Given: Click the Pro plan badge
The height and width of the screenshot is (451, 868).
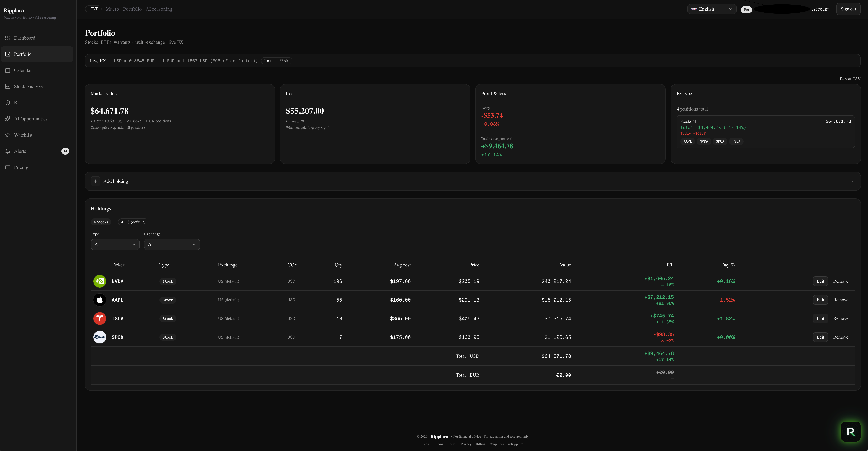Looking at the screenshot, I should pos(746,9).
